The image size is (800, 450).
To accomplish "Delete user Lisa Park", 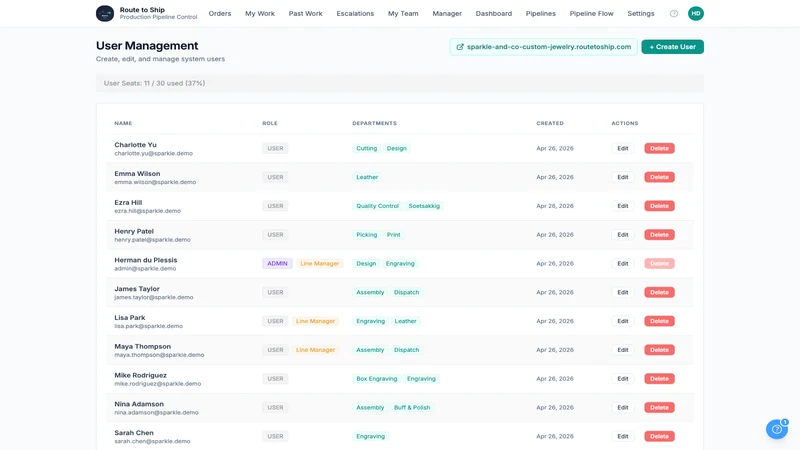I will click(659, 321).
